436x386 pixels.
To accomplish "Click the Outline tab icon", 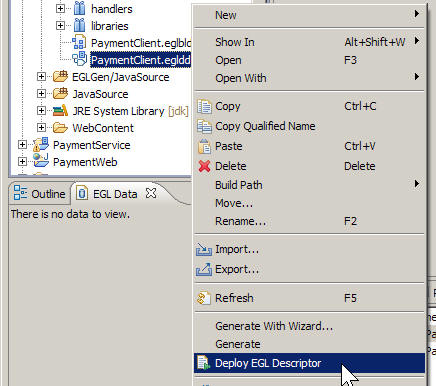I will click(20, 193).
